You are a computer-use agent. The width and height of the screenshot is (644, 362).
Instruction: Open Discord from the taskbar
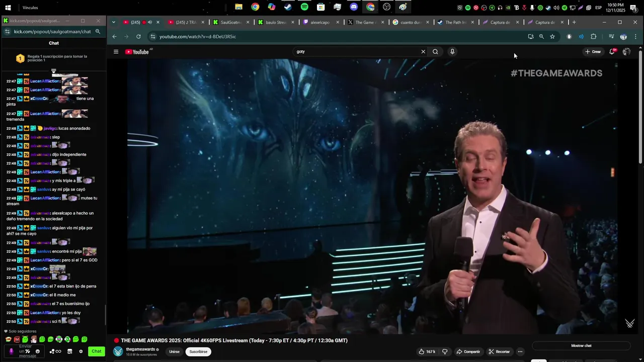354,7
